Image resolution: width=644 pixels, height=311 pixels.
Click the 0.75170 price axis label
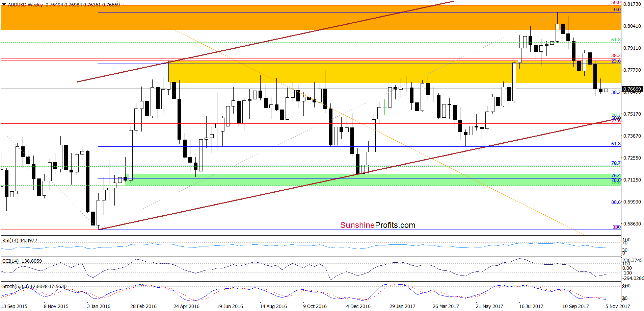pyautogui.click(x=632, y=114)
